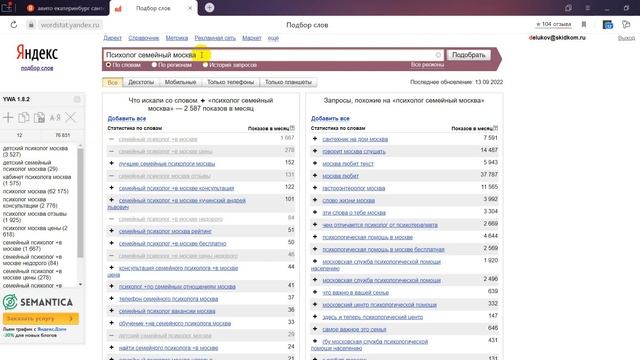Click the blue extension icon in the toolbar
This screenshot has height=360, width=640.
[608, 25]
